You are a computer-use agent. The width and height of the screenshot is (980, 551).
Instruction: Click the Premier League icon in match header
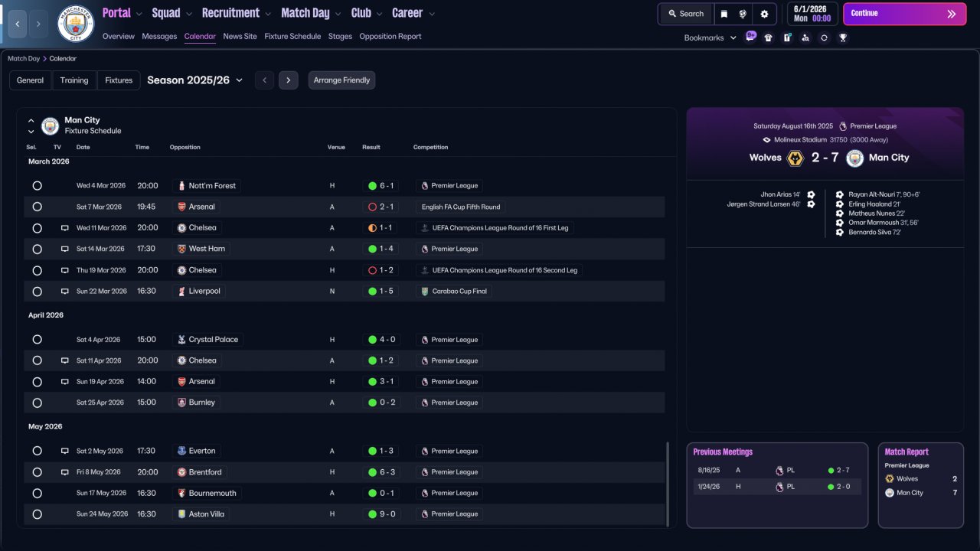(x=843, y=126)
